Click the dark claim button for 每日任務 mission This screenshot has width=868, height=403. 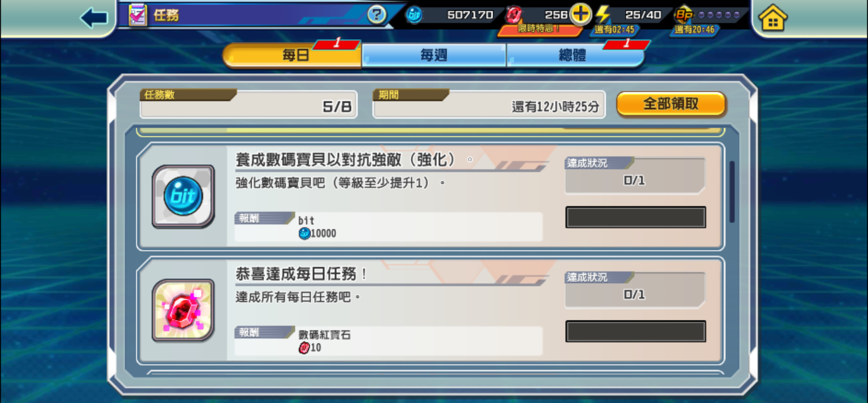click(x=636, y=331)
